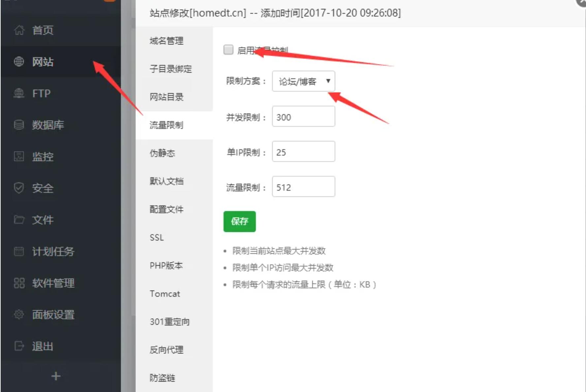Open the folder icon for 文件
The image size is (586, 392).
tap(19, 219)
